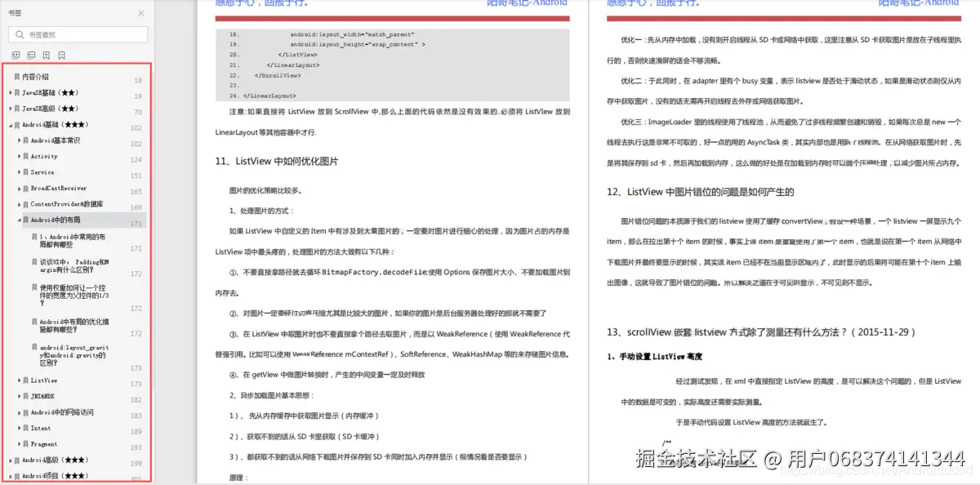Click bookmark icon beside Intent
The height and width of the screenshot is (485, 980).
point(26,428)
